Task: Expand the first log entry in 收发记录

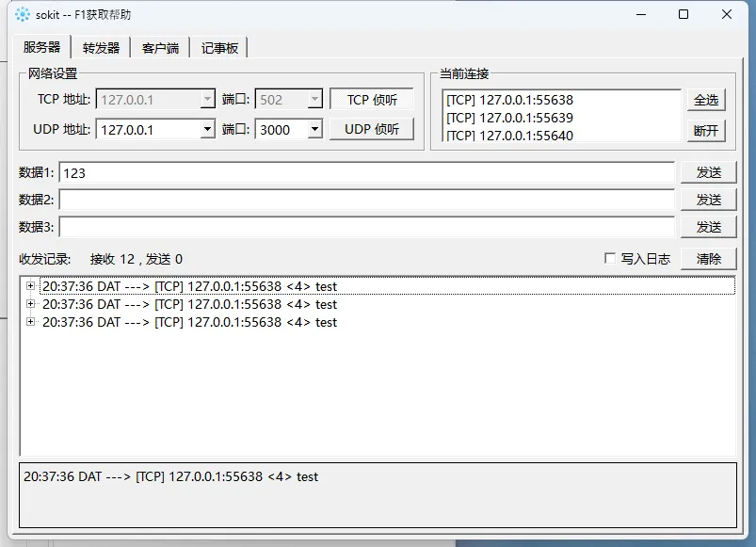Action: pos(31,286)
